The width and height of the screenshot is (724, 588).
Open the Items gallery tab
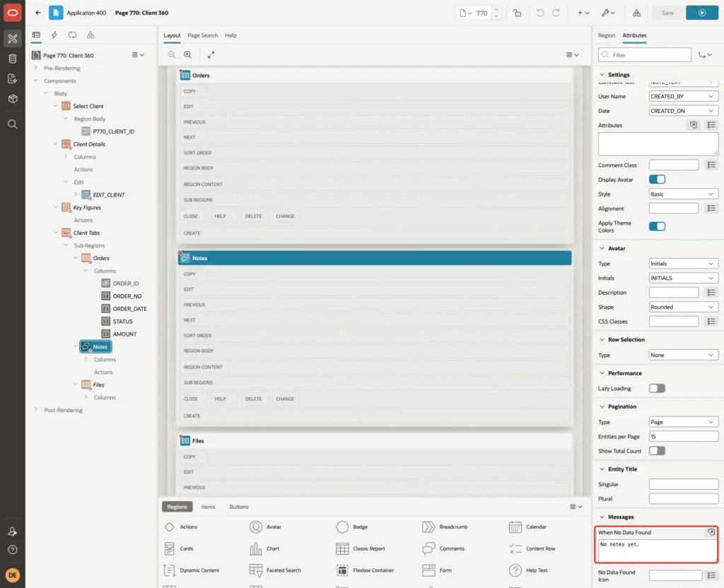coord(209,507)
